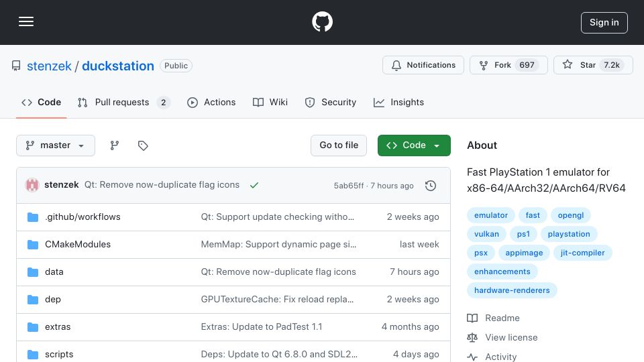Open commit 'MemMap: Support dynamic page si…'
This screenshot has width=644, height=362.
(x=278, y=244)
